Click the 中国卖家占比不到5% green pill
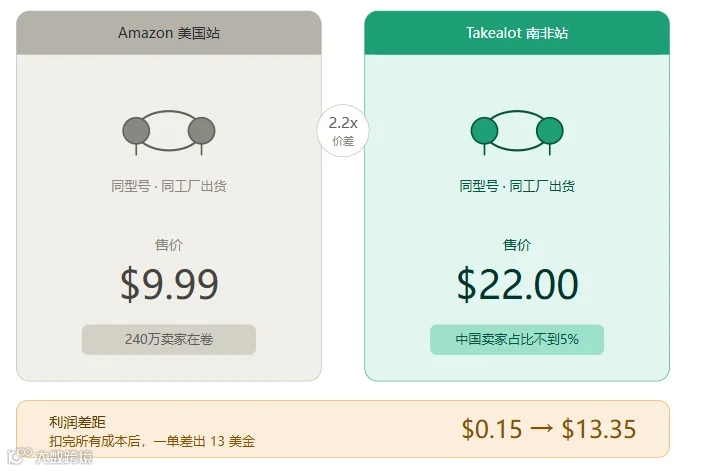The height and width of the screenshot is (471, 703). click(x=517, y=339)
